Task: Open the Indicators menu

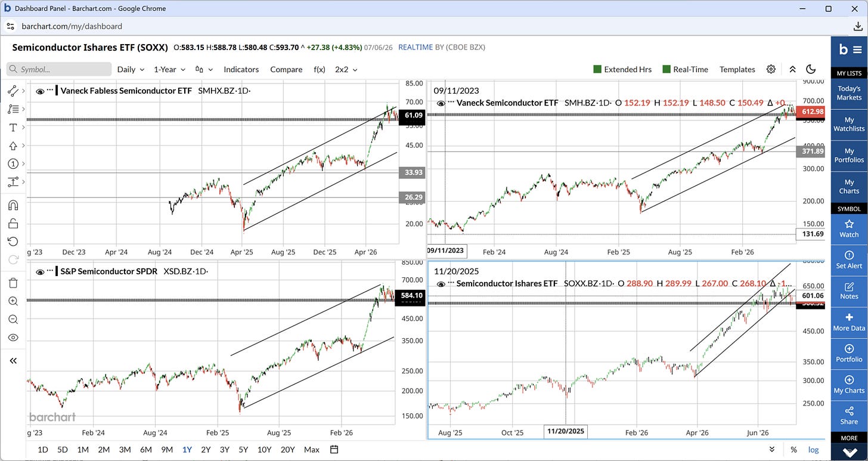Action: pyautogui.click(x=241, y=69)
